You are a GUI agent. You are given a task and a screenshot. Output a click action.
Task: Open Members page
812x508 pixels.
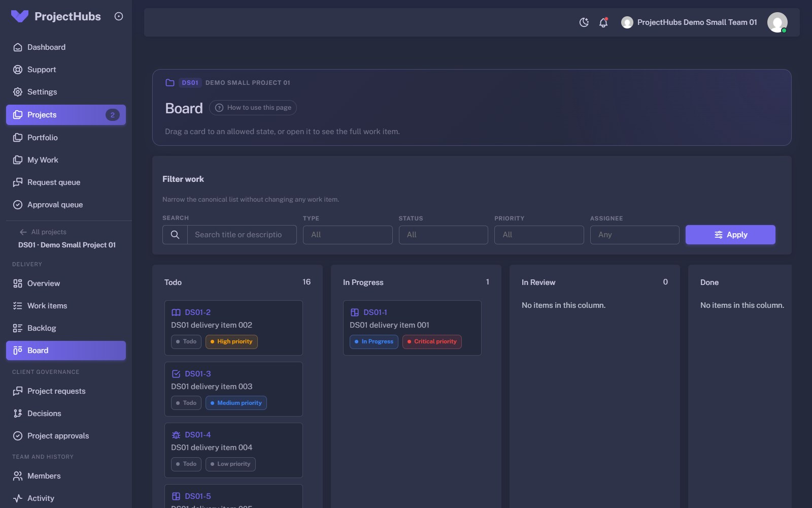coord(66,476)
